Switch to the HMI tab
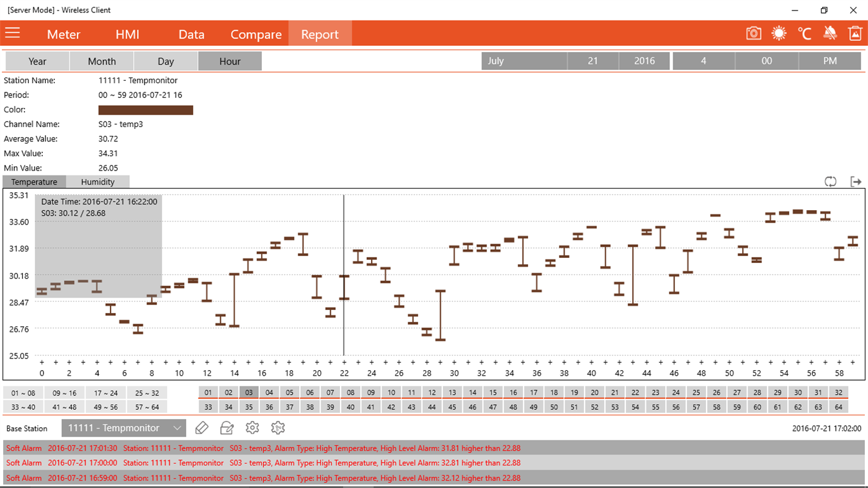The width and height of the screenshot is (868, 488). pos(127,34)
